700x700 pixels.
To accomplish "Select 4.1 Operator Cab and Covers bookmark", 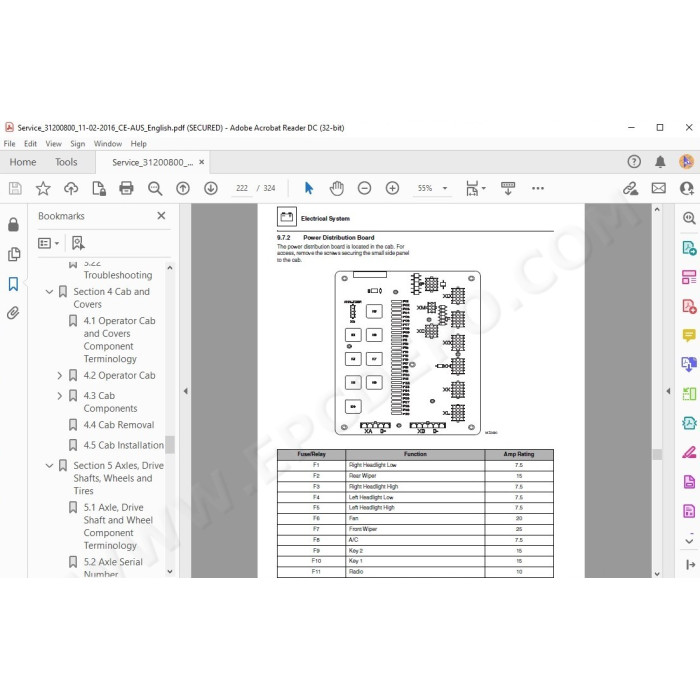I will [119, 340].
